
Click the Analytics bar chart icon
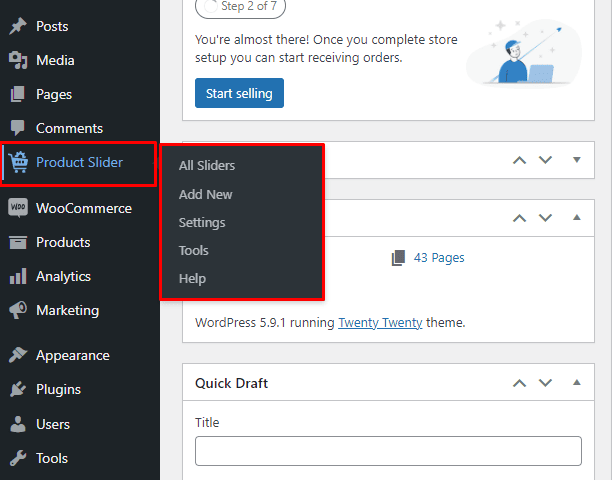17,277
